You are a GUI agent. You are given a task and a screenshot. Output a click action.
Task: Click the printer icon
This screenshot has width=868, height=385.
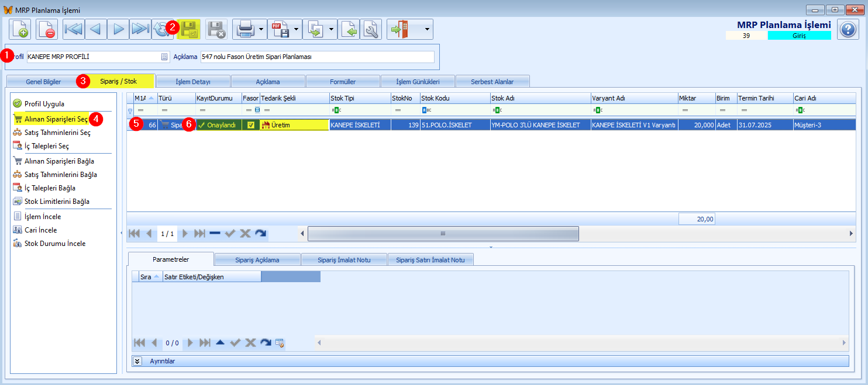pyautogui.click(x=244, y=29)
